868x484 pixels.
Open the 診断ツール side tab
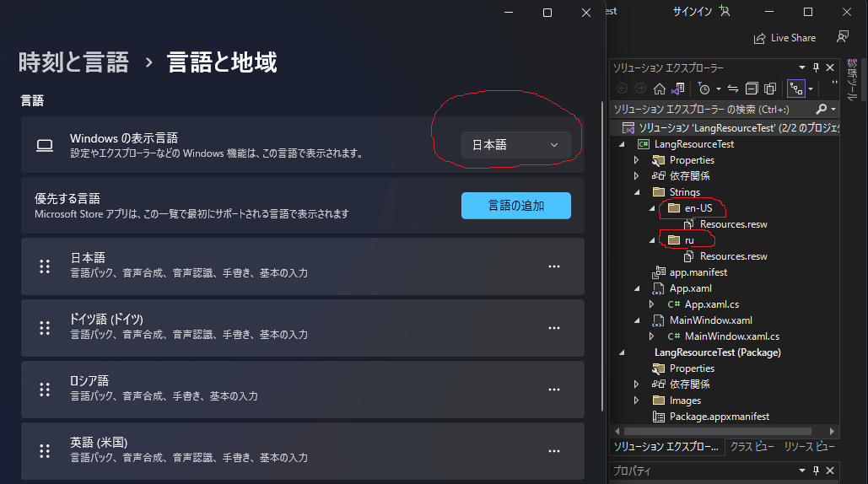(853, 79)
